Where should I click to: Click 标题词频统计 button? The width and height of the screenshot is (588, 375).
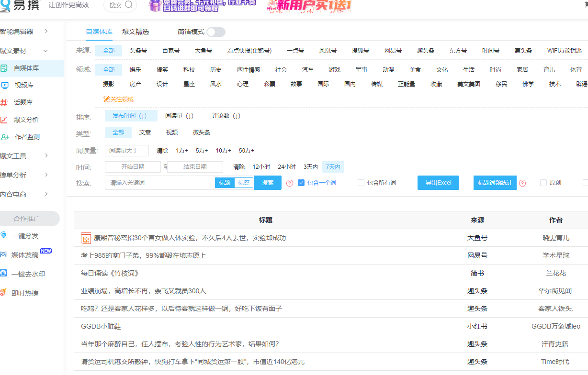[495, 183]
